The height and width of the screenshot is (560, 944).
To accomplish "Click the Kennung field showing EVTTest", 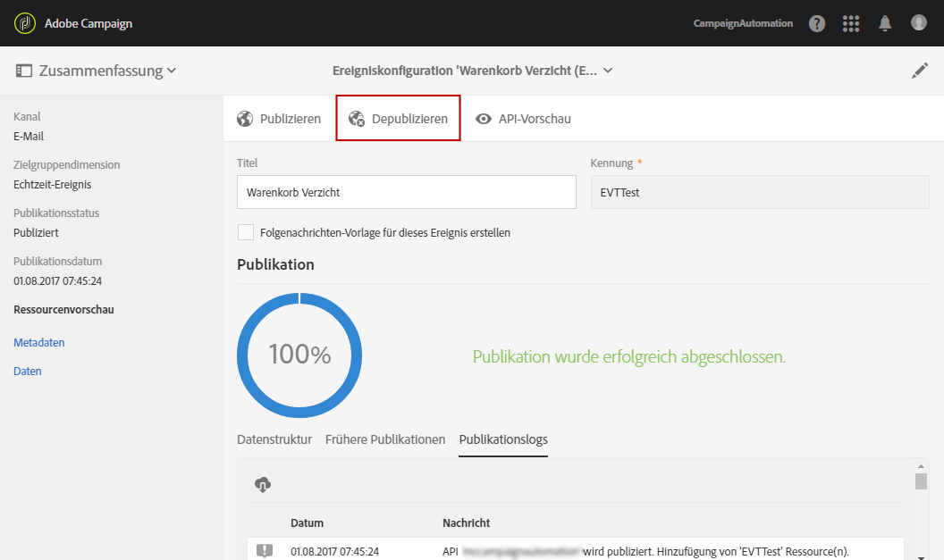I will (x=760, y=192).
